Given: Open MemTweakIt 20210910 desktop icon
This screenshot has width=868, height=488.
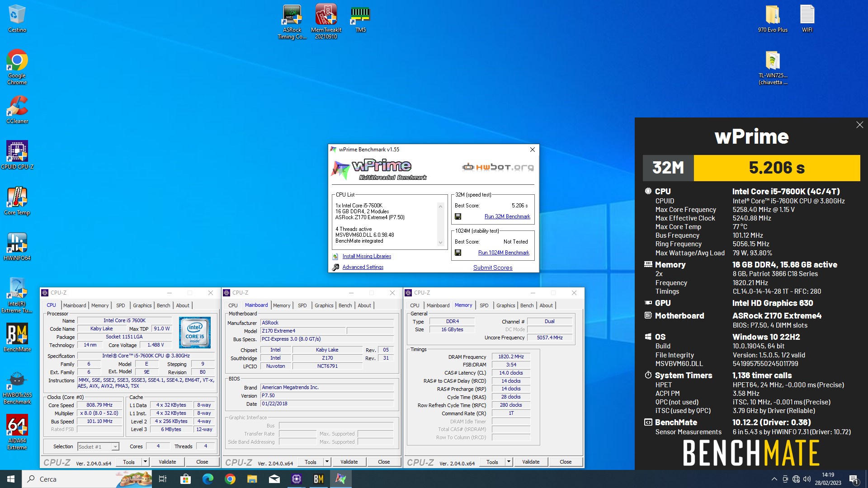Looking at the screenshot, I should click(x=326, y=22).
